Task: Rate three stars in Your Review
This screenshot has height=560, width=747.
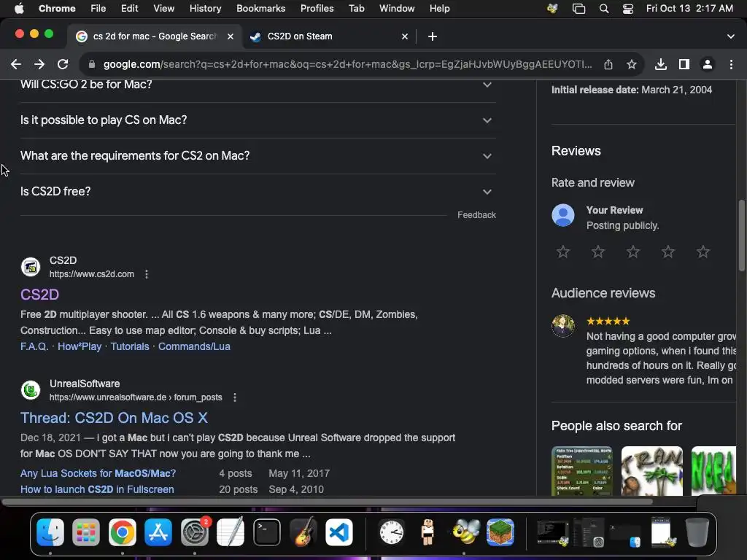Action: click(633, 252)
